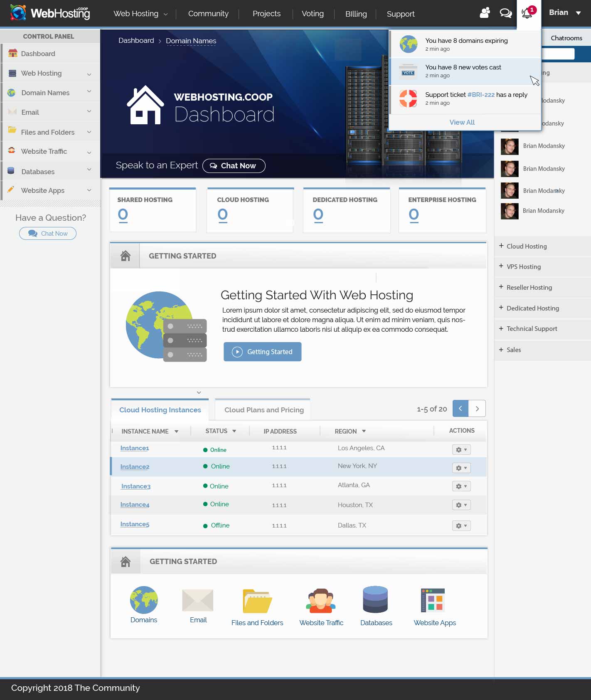Open the Projects menu item
This screenshot has height=700, width=591.
(x=266, y=14)
